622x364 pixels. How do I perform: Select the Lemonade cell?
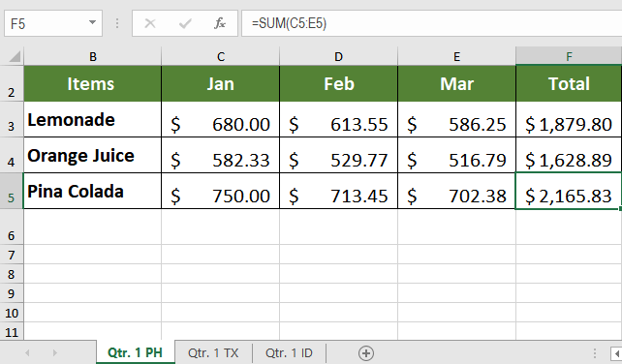tap(92, 119)
